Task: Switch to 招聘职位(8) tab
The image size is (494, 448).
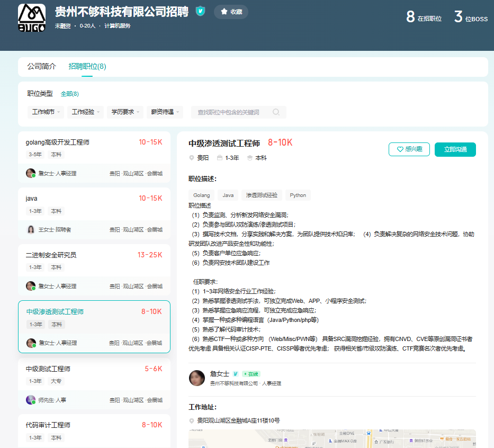Action: coord(87,66)
